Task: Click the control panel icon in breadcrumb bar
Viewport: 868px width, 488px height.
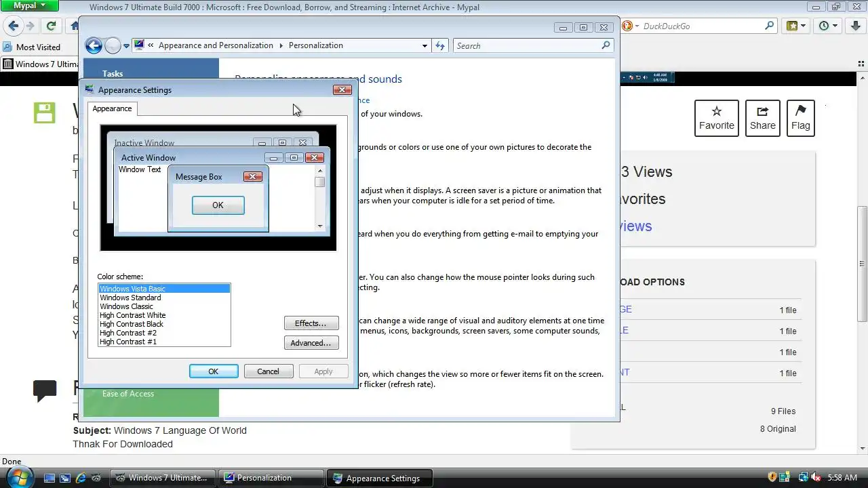Action: click(139, 45)
